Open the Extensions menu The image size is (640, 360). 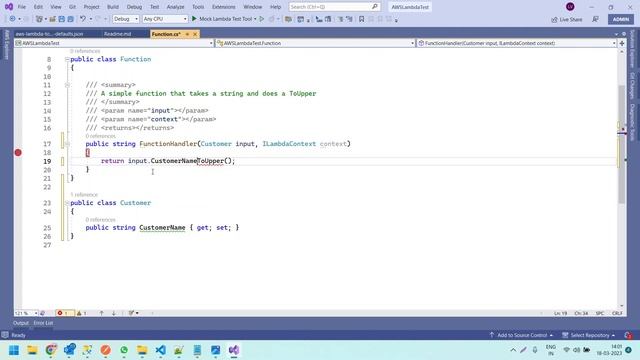[224, 7]
